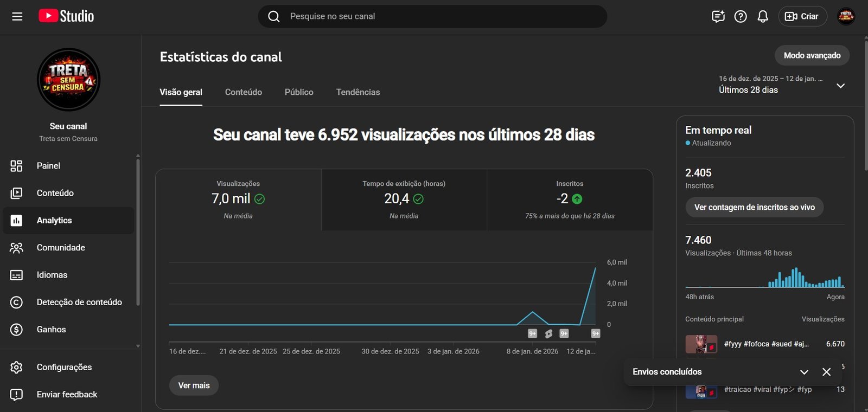The width and height of the screenshot is (868, 412).
Task: Open the notifications bell
Action: pos(763,16)
